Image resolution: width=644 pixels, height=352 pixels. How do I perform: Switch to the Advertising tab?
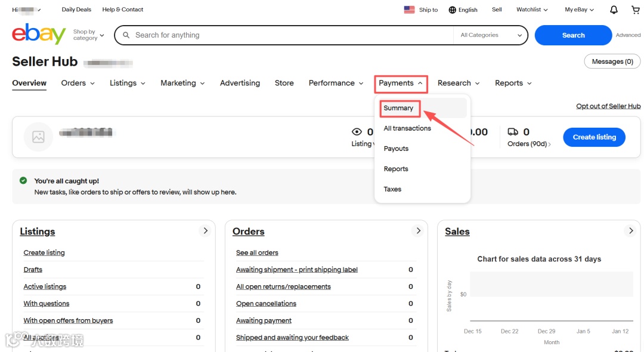tap(240, 83)
